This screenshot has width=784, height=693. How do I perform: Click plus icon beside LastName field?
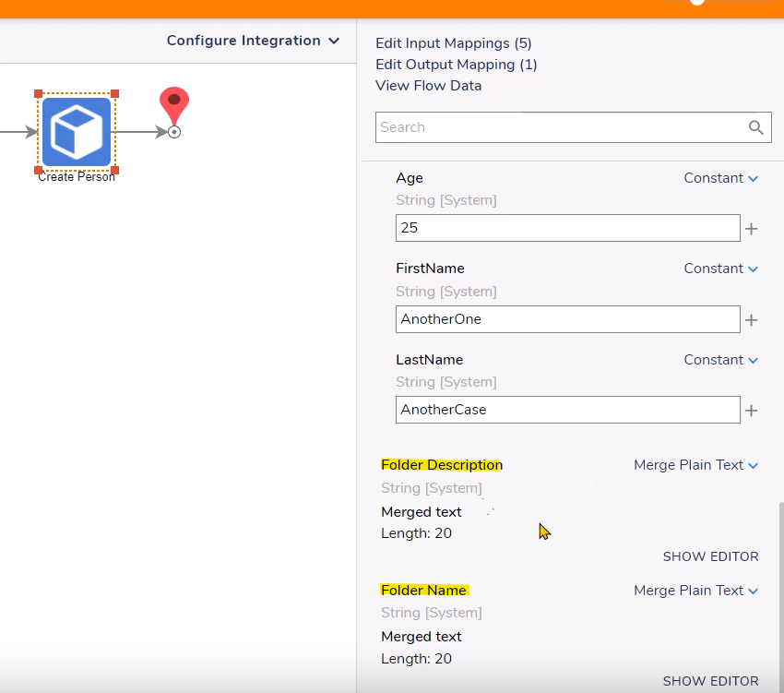pos(751,411)
